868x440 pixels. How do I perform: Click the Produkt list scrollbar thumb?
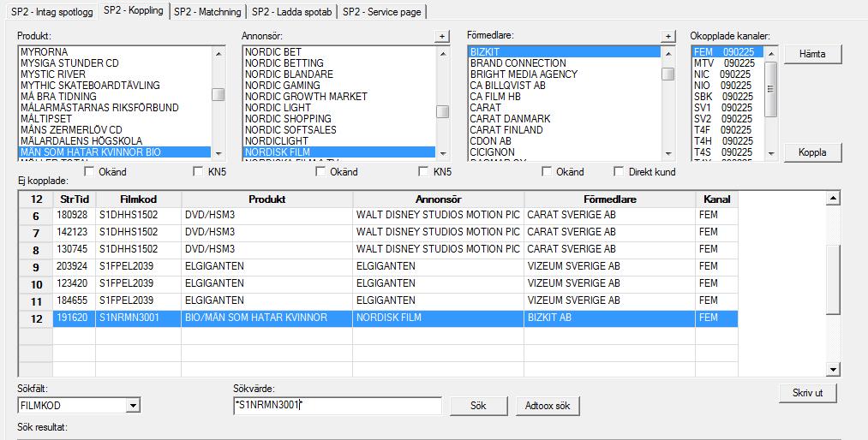218,94
